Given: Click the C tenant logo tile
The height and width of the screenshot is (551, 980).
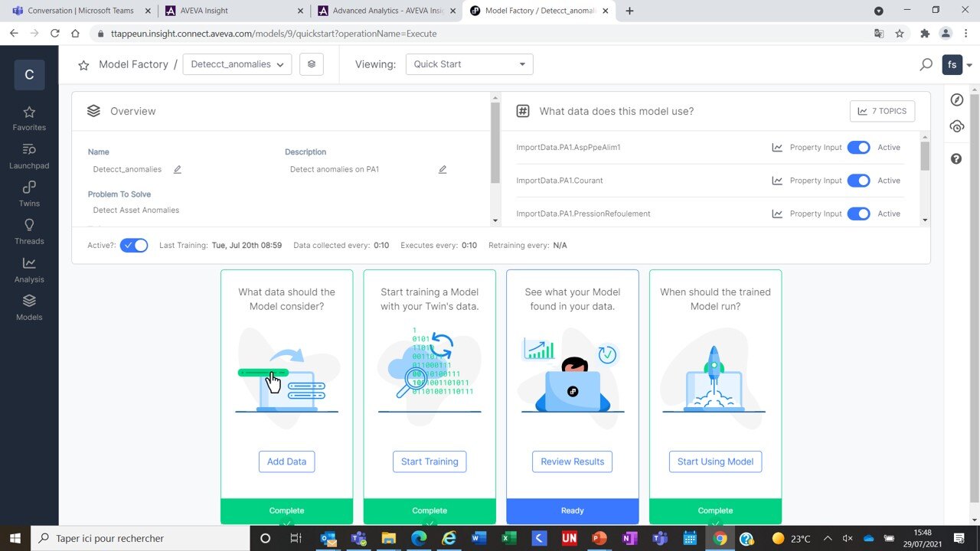Looking at the screenshot, I should (29, 74).
